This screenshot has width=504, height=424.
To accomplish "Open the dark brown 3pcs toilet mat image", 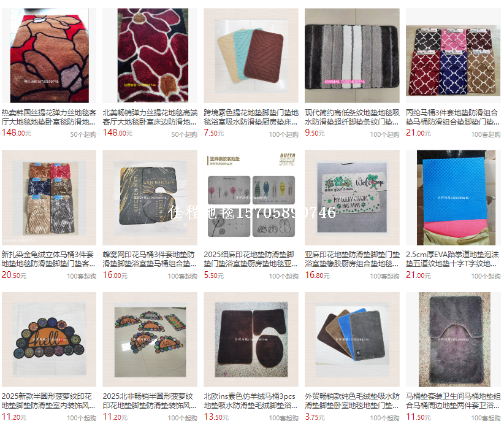I will tap(251, 339).
